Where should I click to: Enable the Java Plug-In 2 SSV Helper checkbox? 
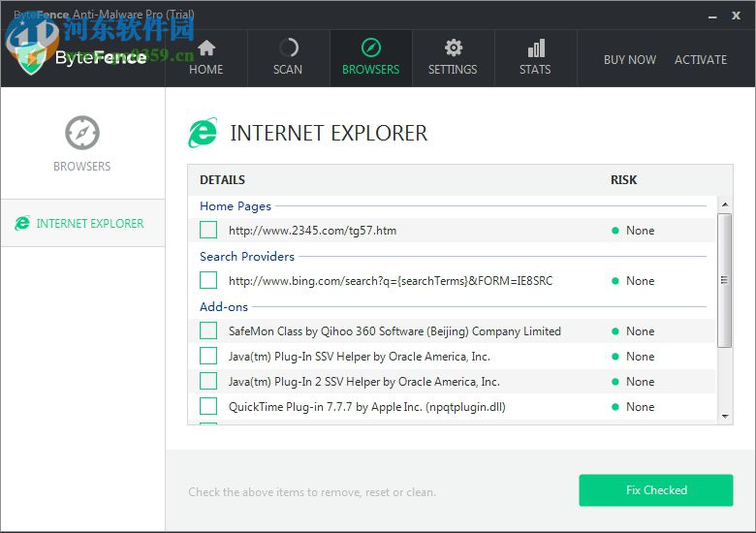coord(208,381)
